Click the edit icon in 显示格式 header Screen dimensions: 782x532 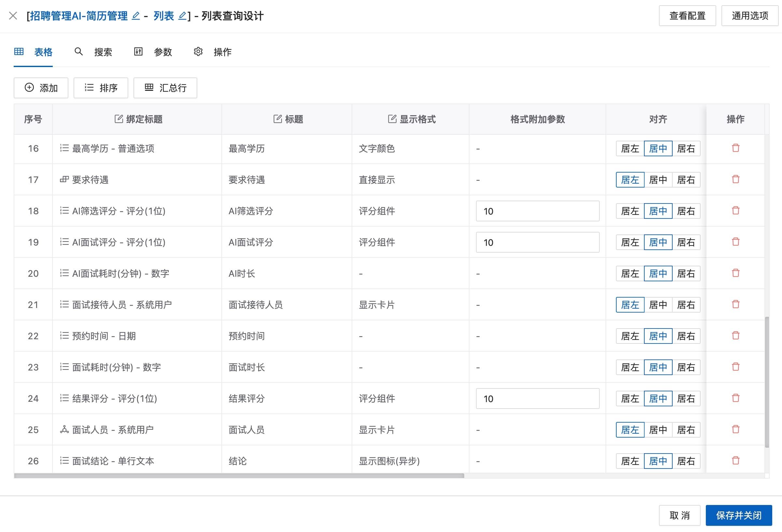point(392,119)
